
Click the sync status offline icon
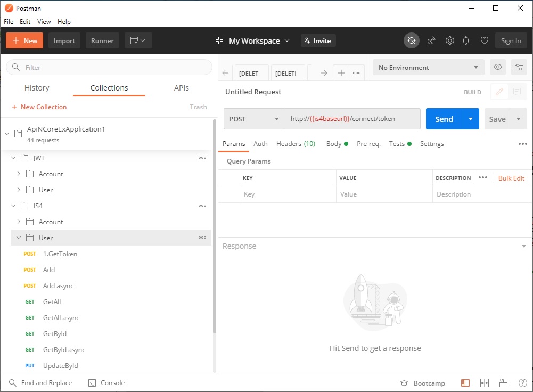pos(411,41)
